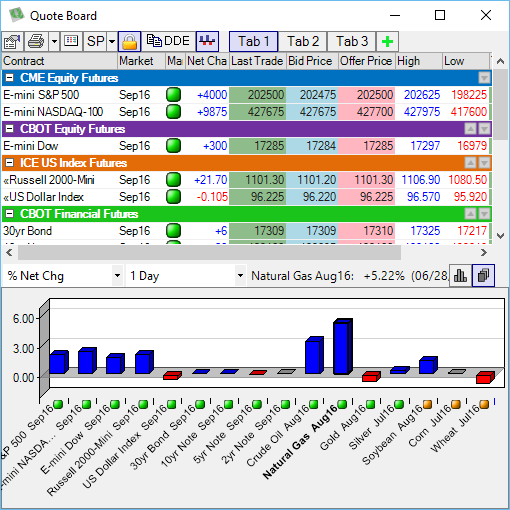The image size is (510, 510).
Task: Click the grid layout icon
Action: [71, 42]
